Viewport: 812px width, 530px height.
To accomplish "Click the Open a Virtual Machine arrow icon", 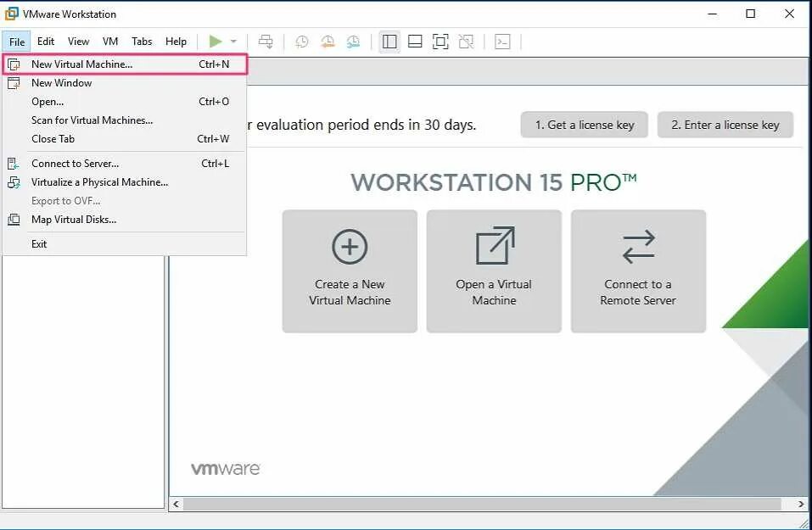I will click(x=495, y=245).
